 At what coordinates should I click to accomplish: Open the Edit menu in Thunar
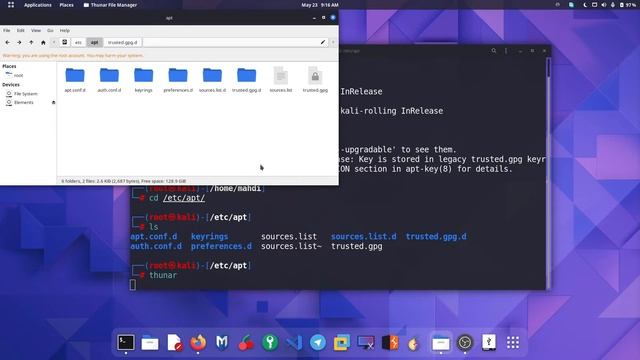20,31
